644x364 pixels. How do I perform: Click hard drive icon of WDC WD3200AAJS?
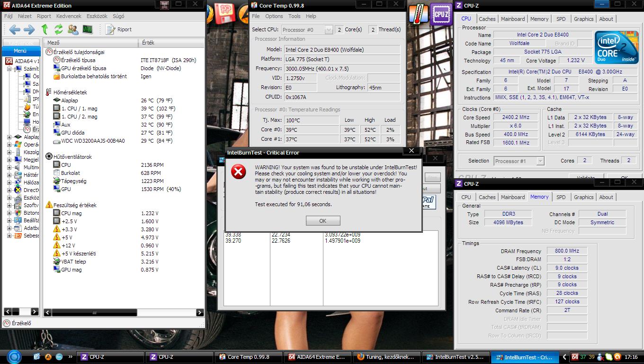(x=57, y=141)
